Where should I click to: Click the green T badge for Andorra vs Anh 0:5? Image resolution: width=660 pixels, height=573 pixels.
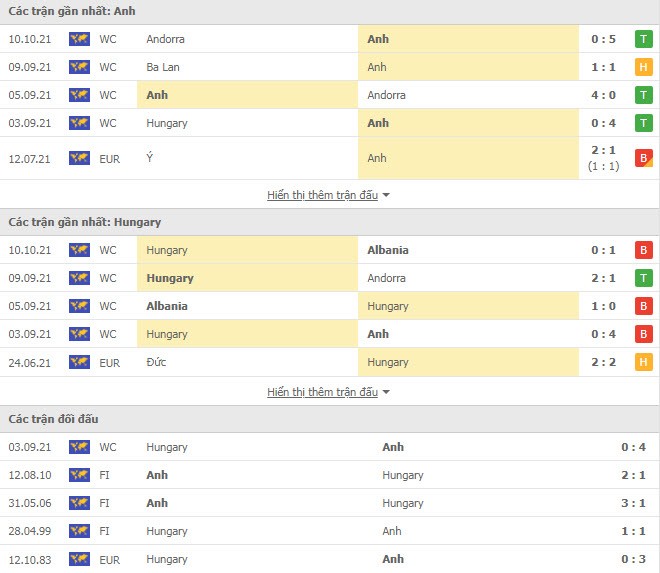click(x=643, y=39)
